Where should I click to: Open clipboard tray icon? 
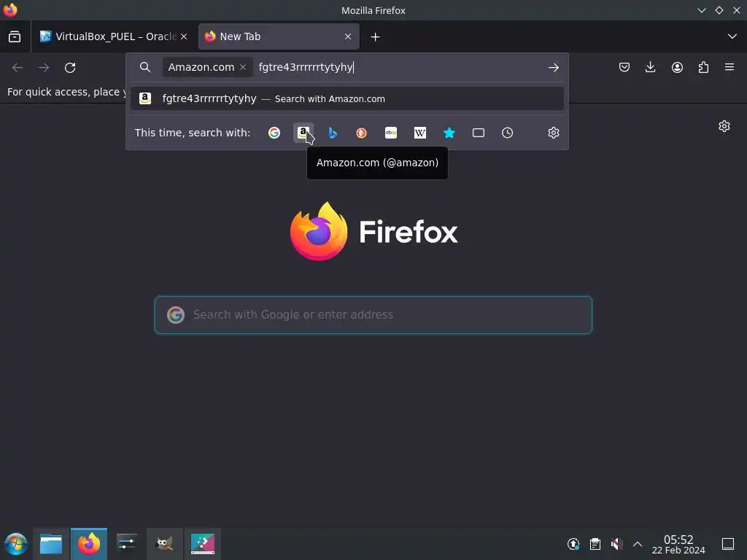[x=595, y=544]
